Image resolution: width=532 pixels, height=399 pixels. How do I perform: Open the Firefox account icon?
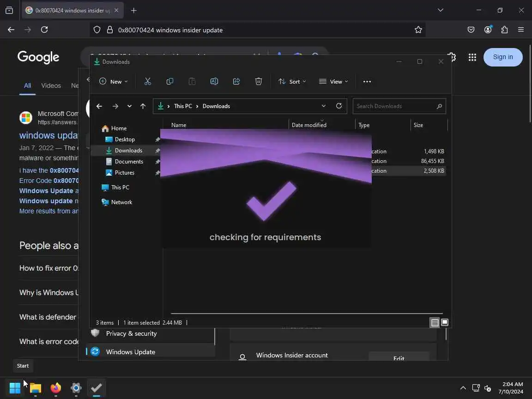pyautogui.click(x=488, y=30)
